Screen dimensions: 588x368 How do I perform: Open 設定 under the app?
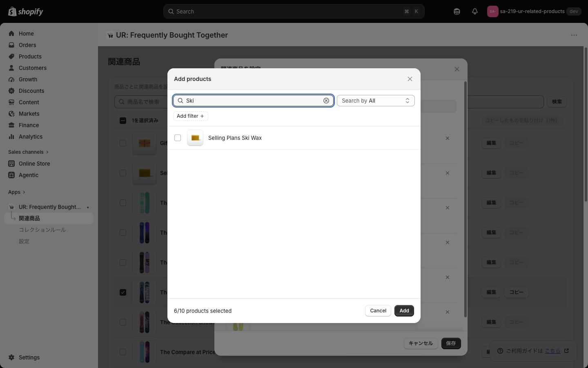pos(24,241)
